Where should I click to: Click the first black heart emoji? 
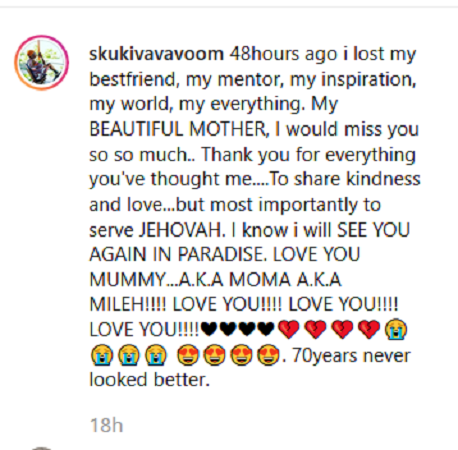point(210,329)
